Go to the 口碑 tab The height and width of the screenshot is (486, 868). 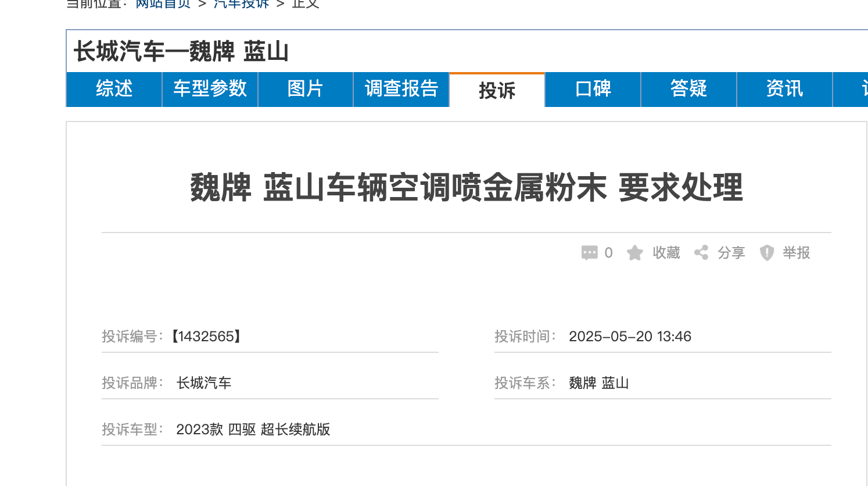coord(593,89)
